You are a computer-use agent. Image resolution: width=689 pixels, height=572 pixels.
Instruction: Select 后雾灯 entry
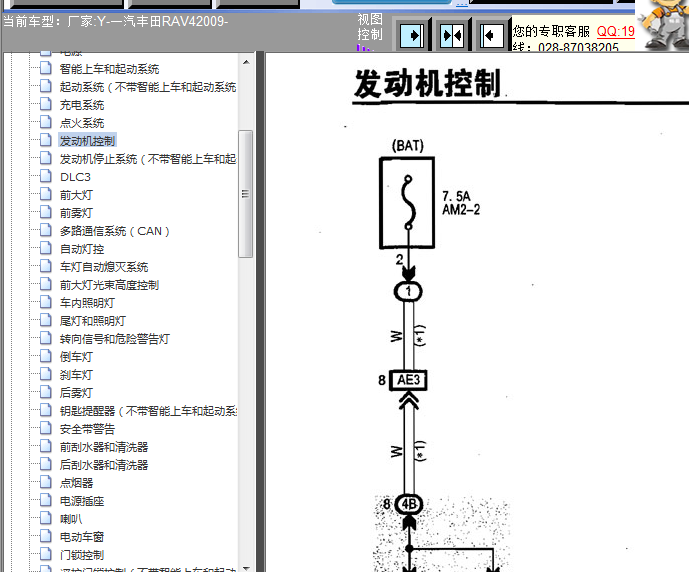(76, 393)
